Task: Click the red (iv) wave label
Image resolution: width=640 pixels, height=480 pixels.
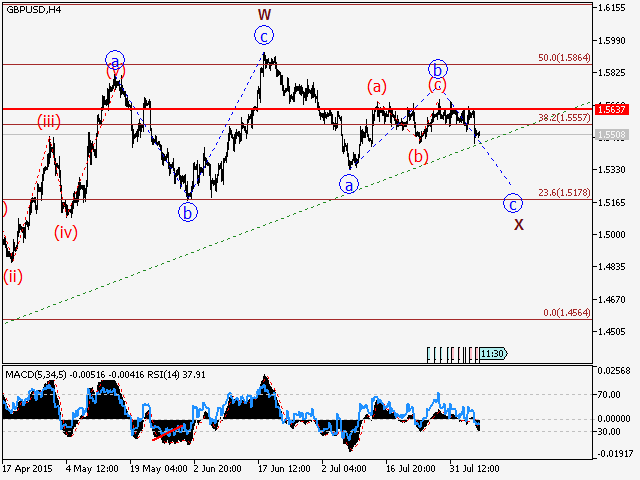Action: click(x=66, y=232)
